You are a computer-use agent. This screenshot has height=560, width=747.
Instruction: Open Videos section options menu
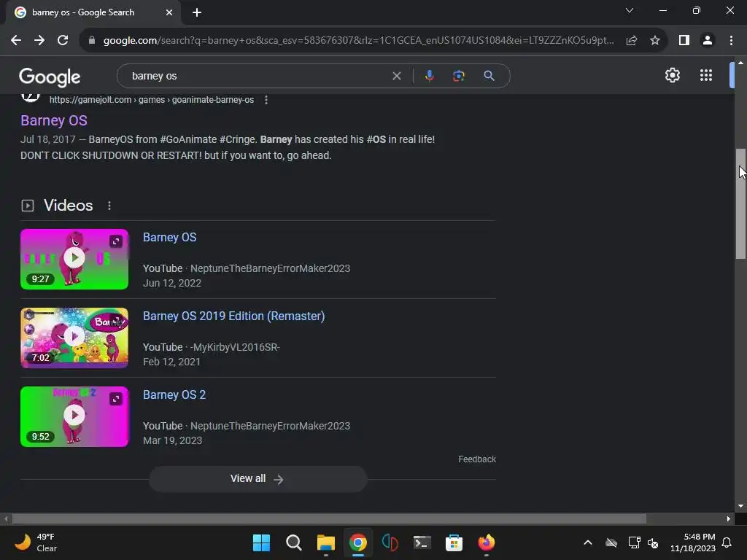click(109, 206)
